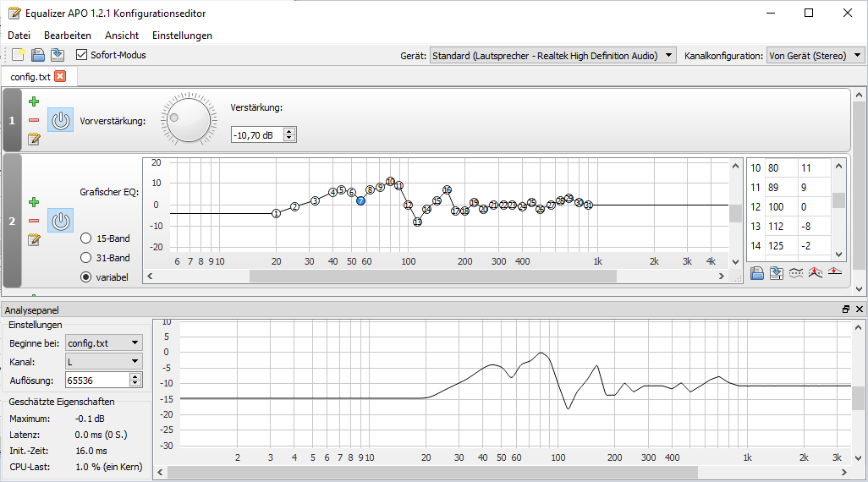Image resolution: width=868 pixels, height=482 pixels.
Task: Select the 31-Band radio button
Action: point(85,258)
